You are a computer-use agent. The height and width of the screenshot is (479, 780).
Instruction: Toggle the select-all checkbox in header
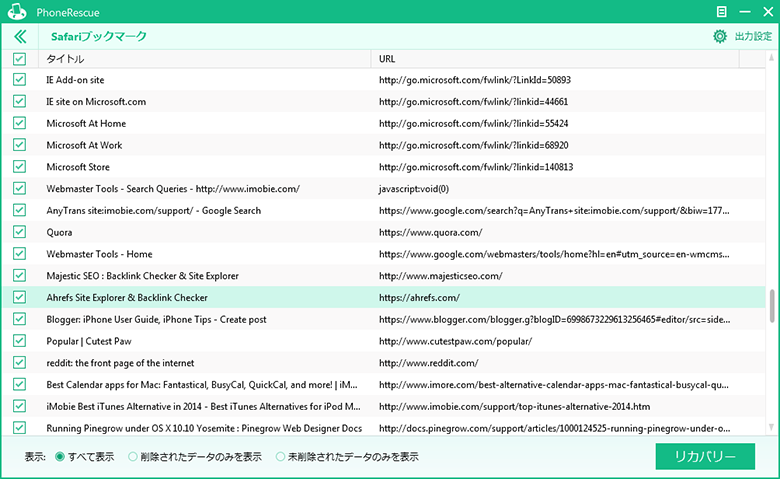[x=19, y=59]
